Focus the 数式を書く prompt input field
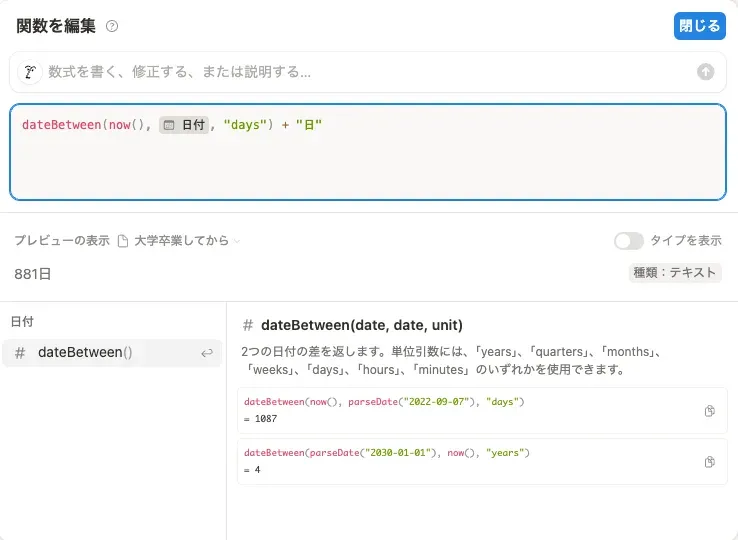The height and width of the screenshot is (540, 738). [x=367, y=72]
